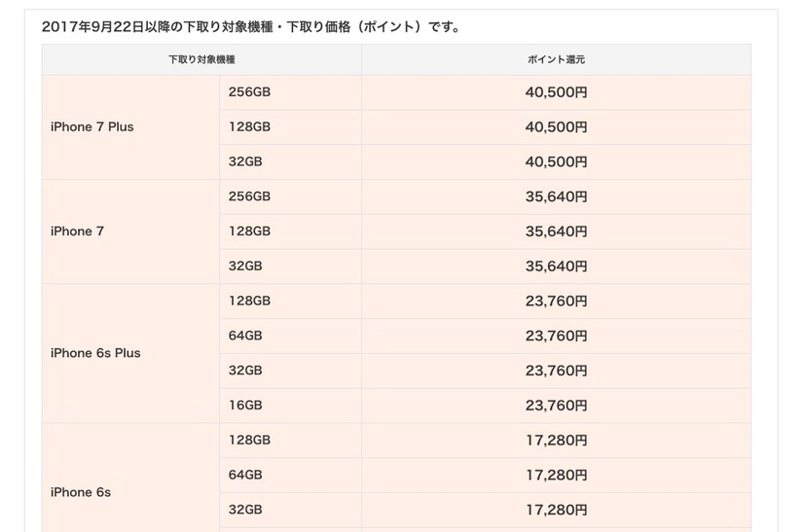Select 40,500円 in the iPhone 7 Plus 32GB row
Viewport: 804px width, 532px height.
tap(557, 162)
